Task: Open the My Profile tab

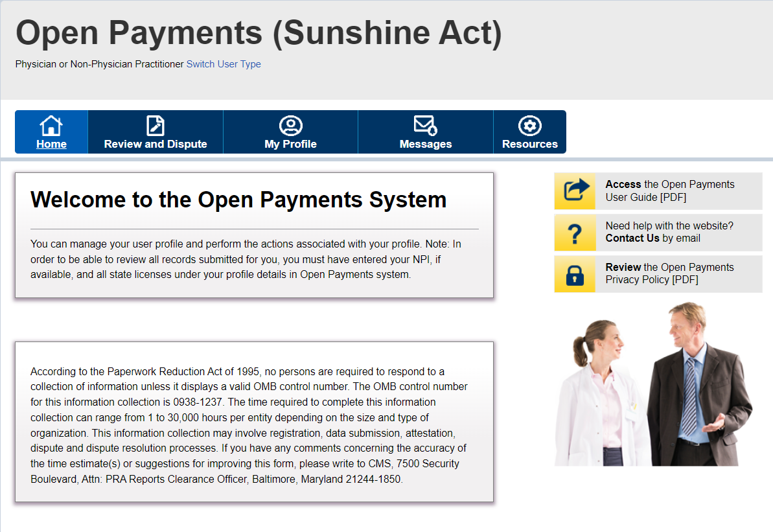Action: pyautogui.click(x=290, y=132)
